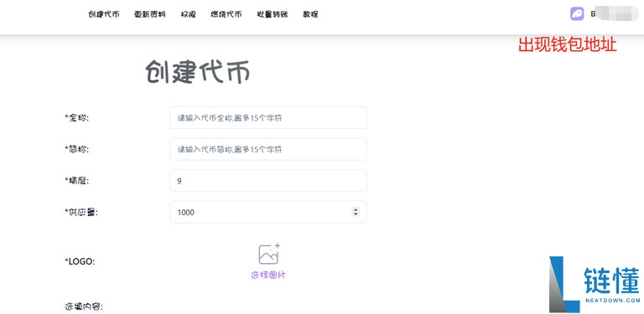
Task: Select 燃烧代币 in the top menu
Action: click(226, 14)
